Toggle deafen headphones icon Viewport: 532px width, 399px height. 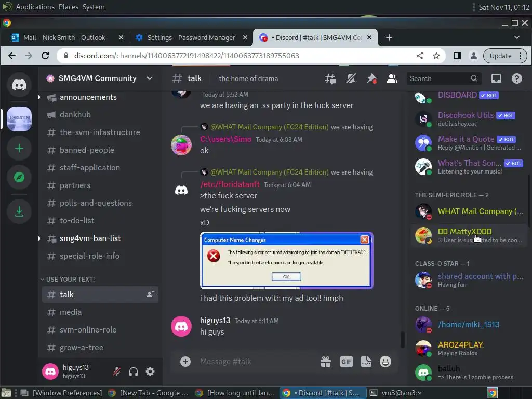point(134,371)
